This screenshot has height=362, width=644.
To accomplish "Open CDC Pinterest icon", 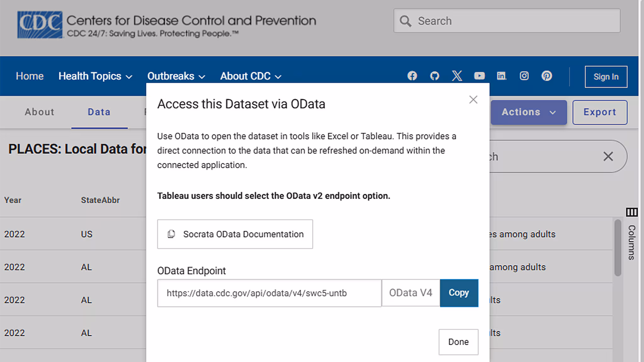I will point(547,76).
